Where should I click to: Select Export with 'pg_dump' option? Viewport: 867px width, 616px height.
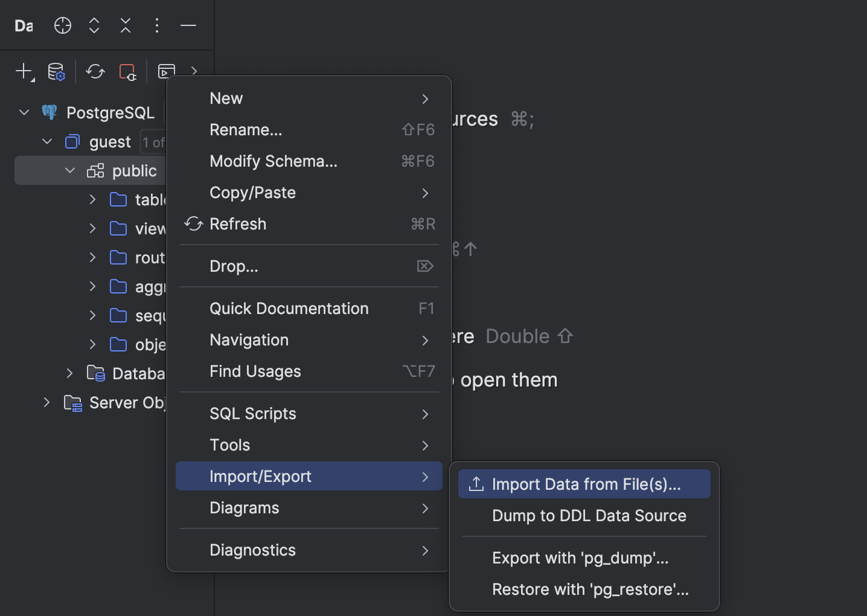pos(580,558)
